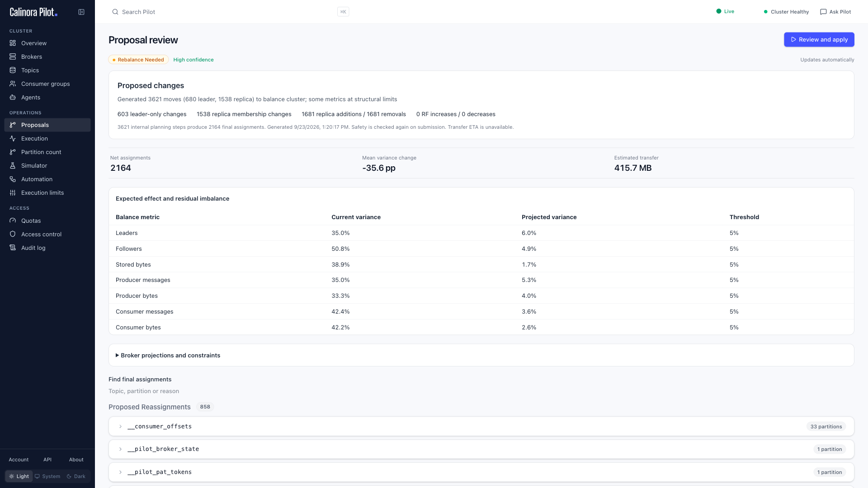This screenshot has height=488, width=868.
Task: Expand the __pilot_pat_tokens topic row
Action: pyautogui.click(x=481, y=472)
